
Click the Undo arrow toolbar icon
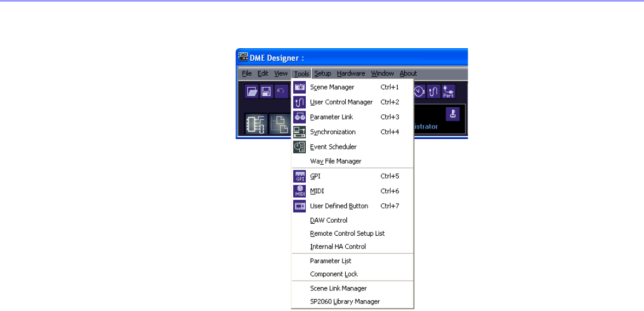coord(280,92)
